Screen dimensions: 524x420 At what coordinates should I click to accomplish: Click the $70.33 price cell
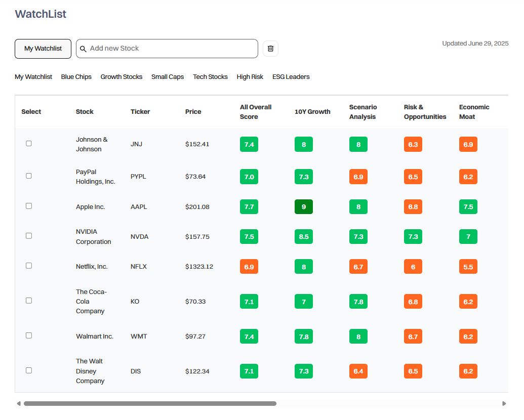(x=195, y=302)
